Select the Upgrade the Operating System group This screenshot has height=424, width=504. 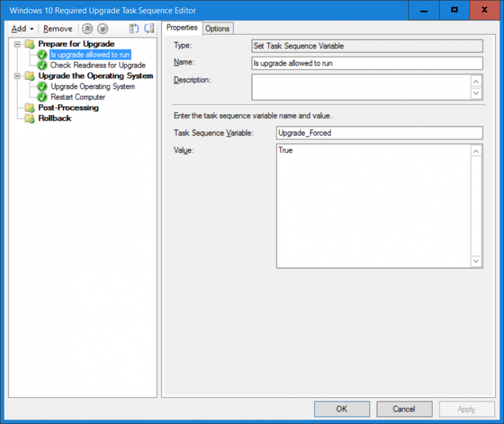[x=96, y=76]
